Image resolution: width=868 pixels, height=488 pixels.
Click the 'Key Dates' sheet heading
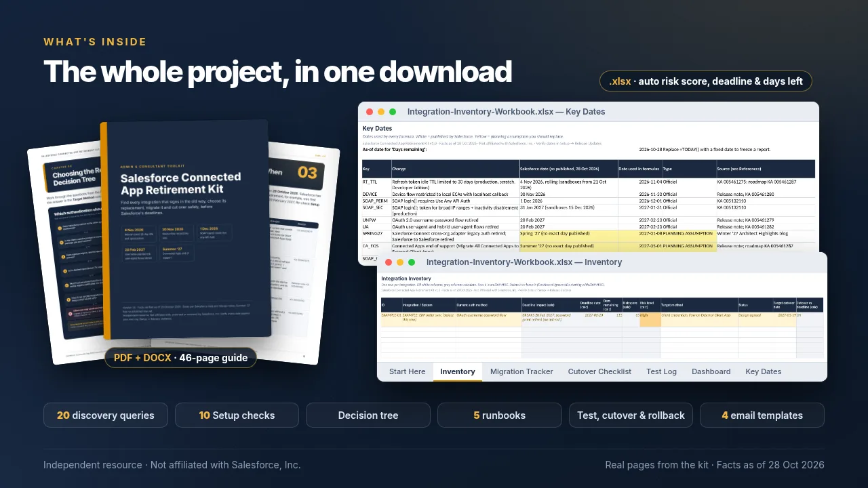(377, 128)
